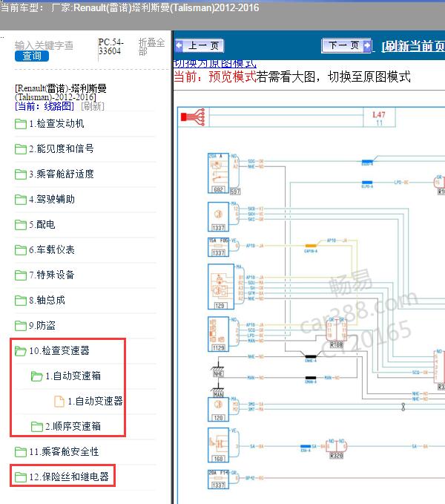This screenshot has height=504, width=445.
Task: Open folder icon for 4.驾驶辅助
Action: pyautogui.click(x=21, y=199)
